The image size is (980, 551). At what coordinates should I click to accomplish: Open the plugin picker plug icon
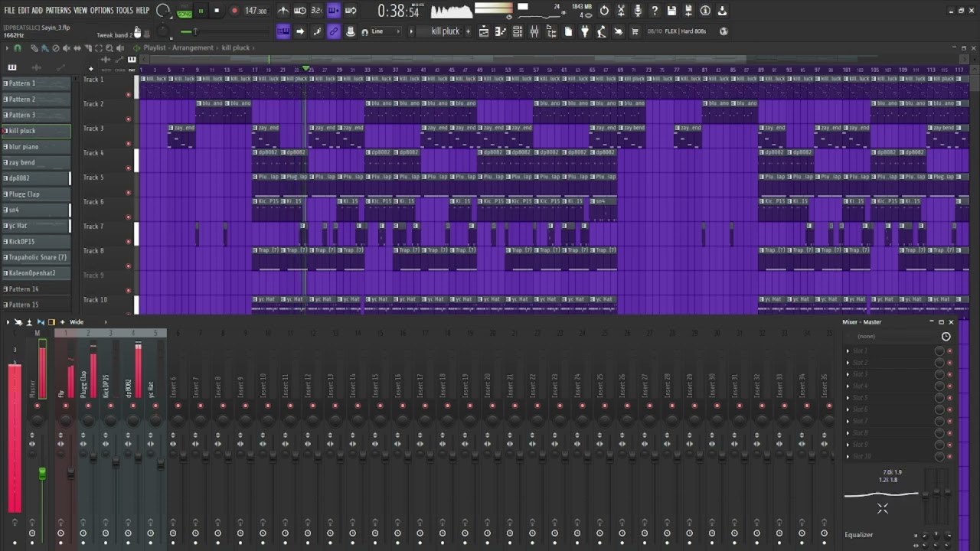point(585,31)
